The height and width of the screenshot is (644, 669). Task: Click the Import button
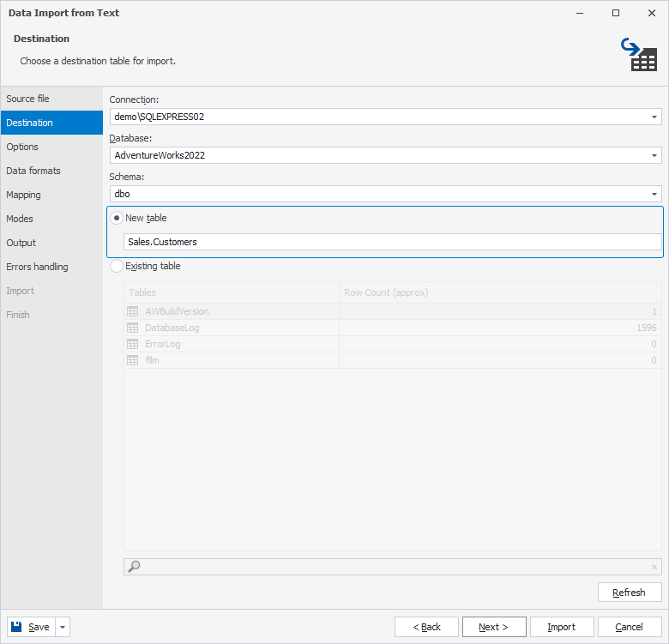point(562,627)
